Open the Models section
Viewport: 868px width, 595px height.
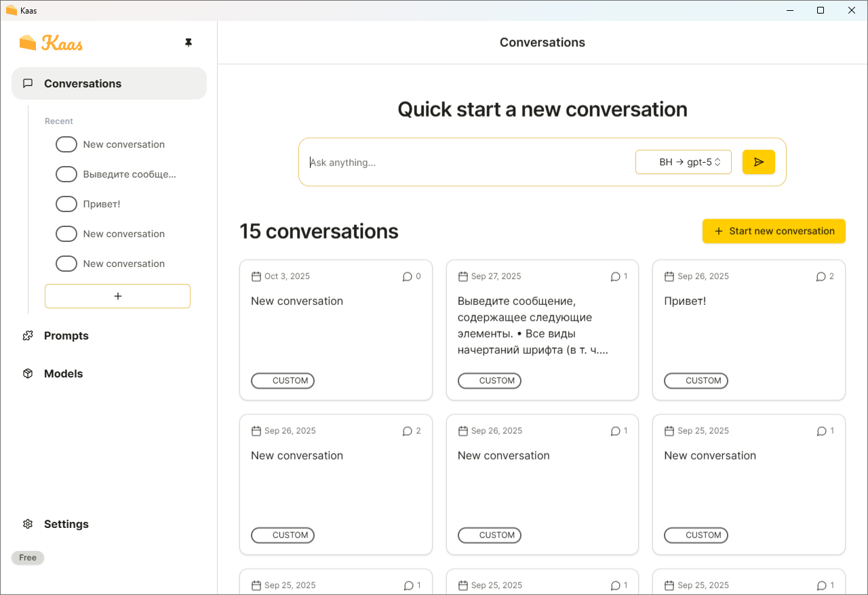click(63, 373)
